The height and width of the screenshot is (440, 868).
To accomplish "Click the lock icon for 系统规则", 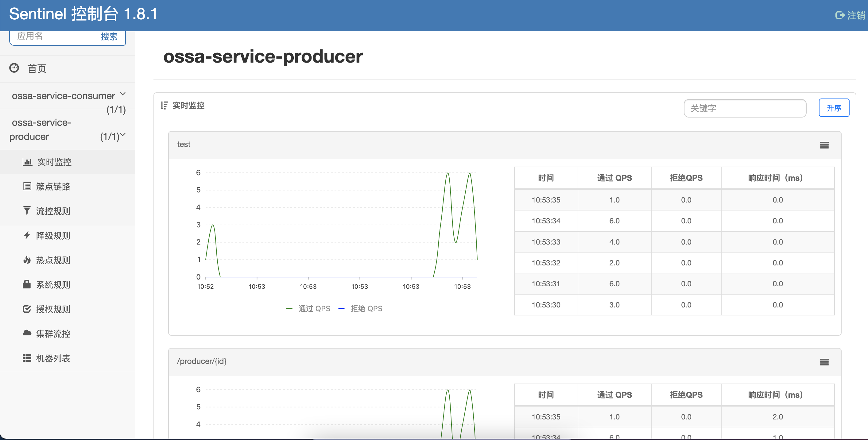I will point(27,284).
